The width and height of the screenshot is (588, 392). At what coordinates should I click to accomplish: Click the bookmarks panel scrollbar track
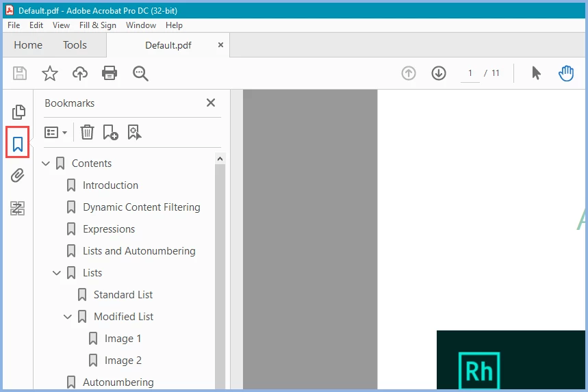220,276
